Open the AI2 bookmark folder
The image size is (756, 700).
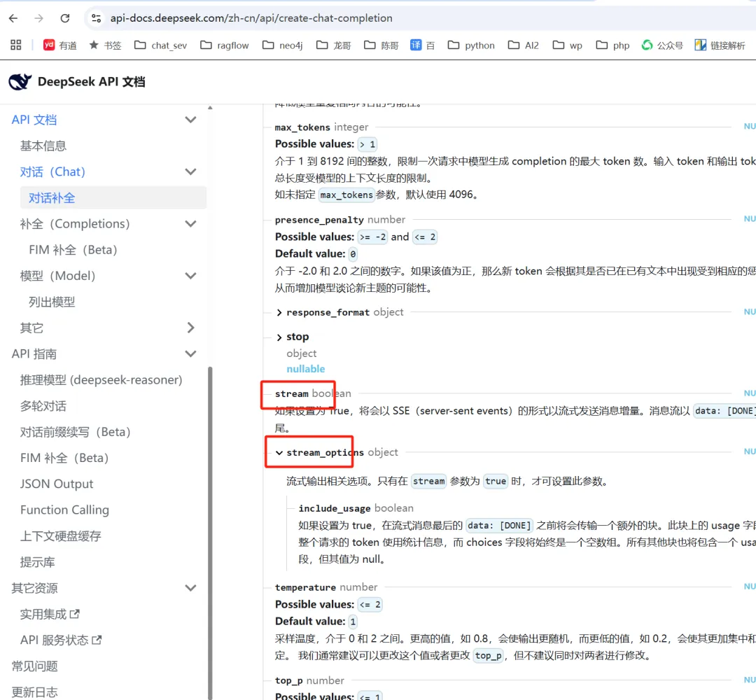coord(524,45)
